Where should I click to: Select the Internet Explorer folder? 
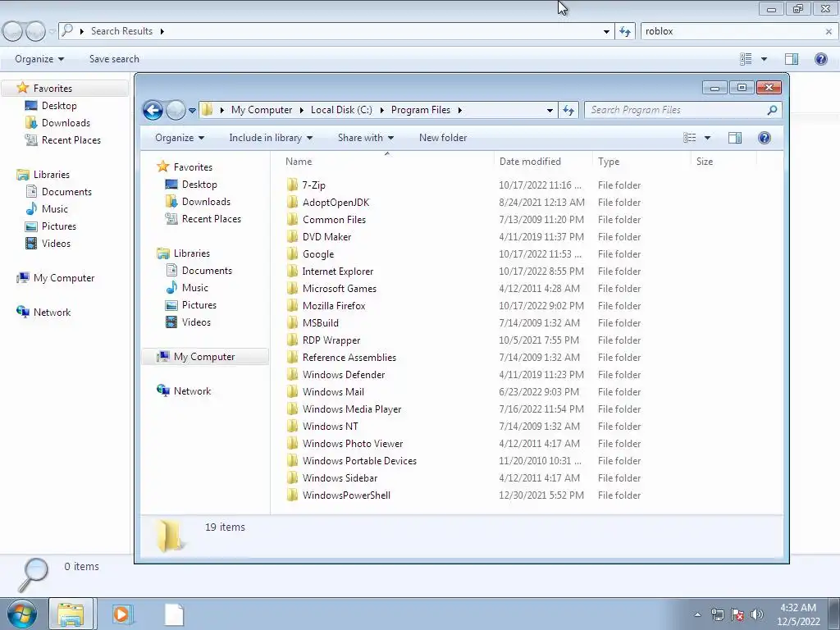(x=337, y=271)
